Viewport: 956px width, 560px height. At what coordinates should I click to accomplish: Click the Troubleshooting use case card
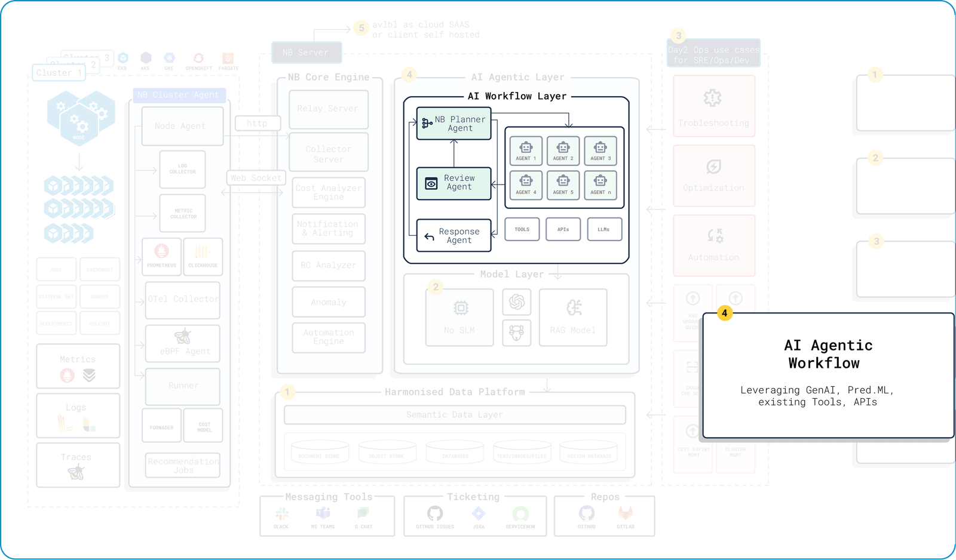(x=714, y=106)
